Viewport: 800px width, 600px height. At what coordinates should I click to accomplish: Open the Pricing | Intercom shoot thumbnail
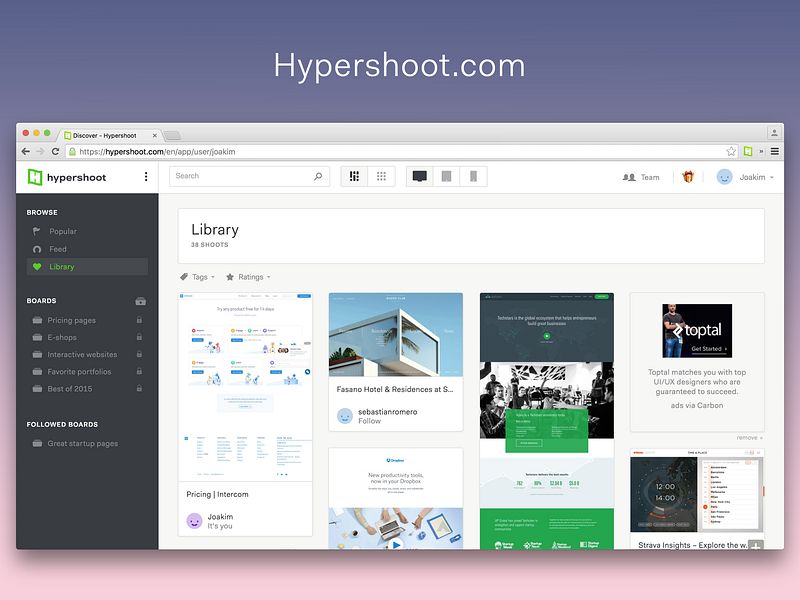click(245, 387)
